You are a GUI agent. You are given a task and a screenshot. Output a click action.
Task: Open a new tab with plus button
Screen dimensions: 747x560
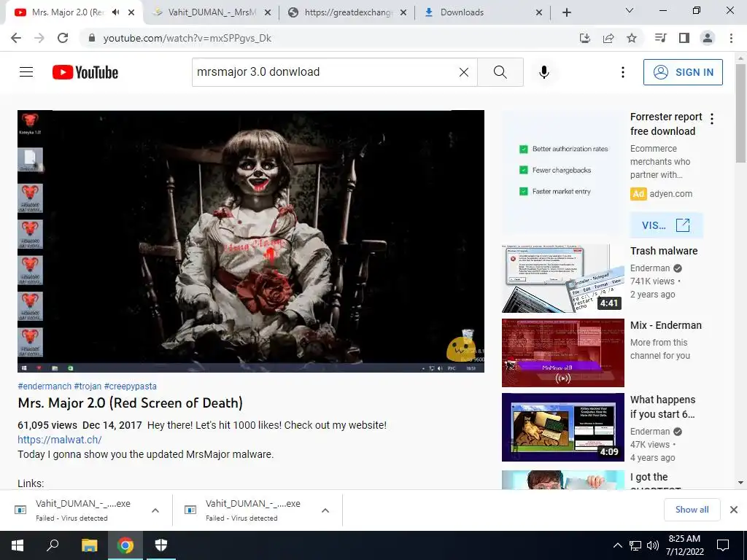tap(566, 13)
